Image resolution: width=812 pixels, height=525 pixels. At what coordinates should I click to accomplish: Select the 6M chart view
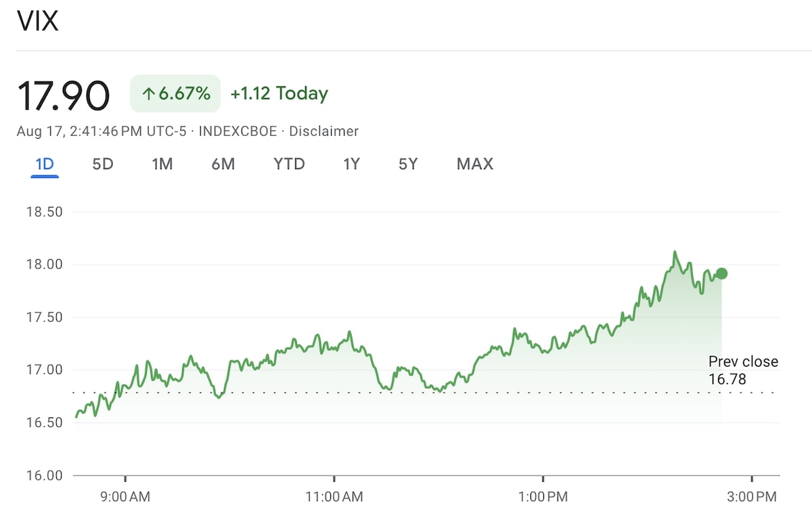pyautogui.click(x=223, y=164)
